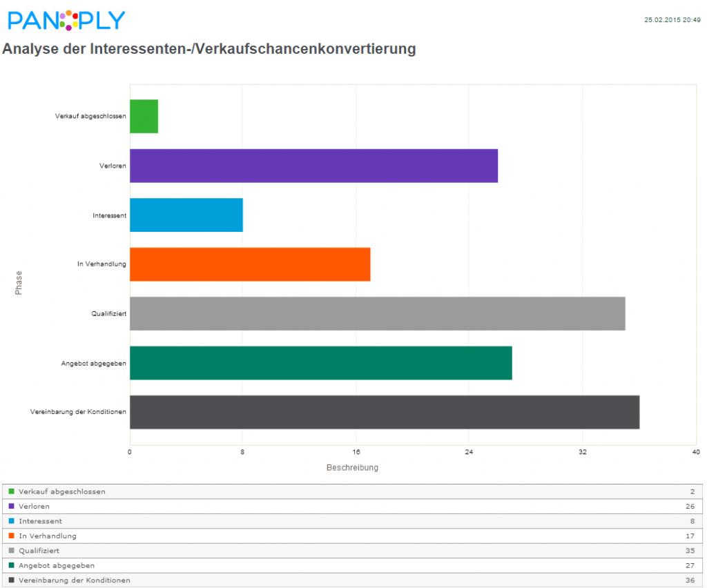Image resolution: width=707 pixels, height=588 pixels.
Task: Click the Panoply logo
Action: pyautogui.click(x=66, y=20)
